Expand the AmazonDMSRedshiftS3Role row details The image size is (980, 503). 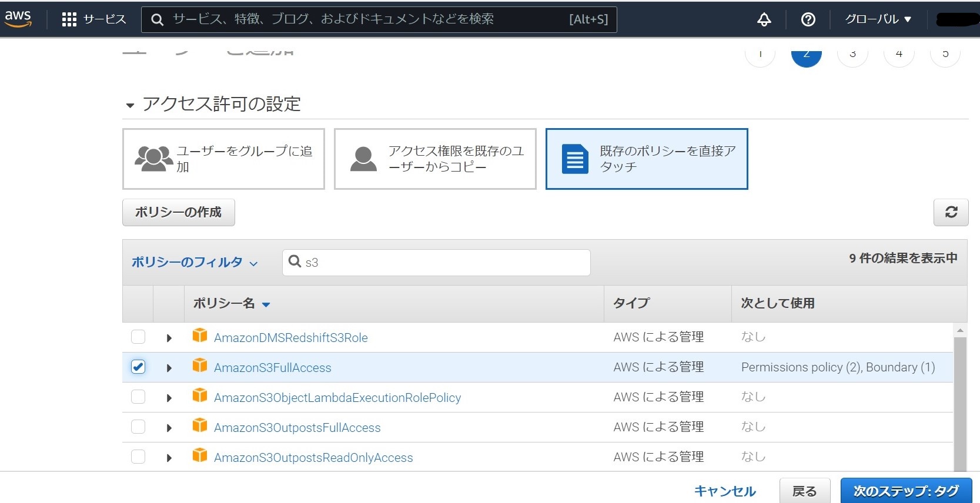169,338
